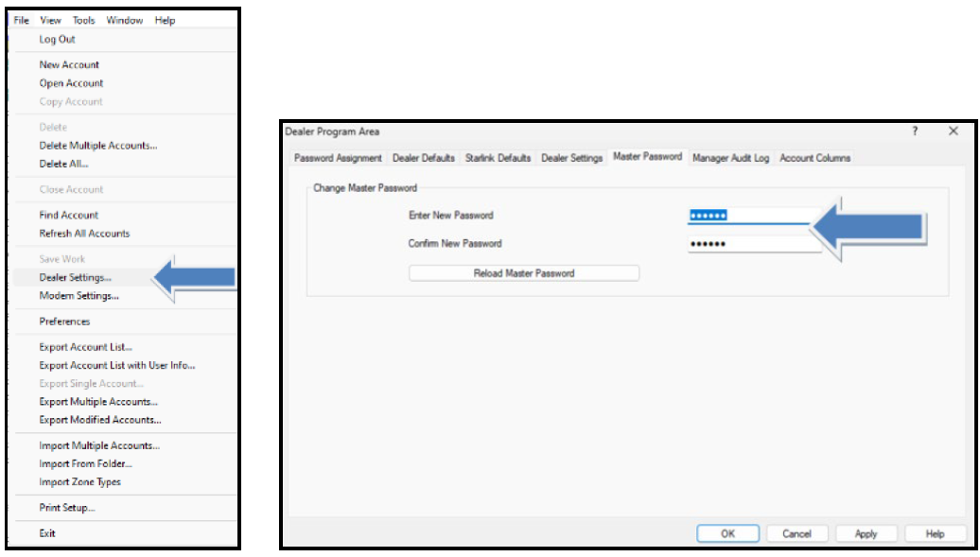Open the Window menu in menu bar
This screenshot has height=557, width=980.
[125, 20]
